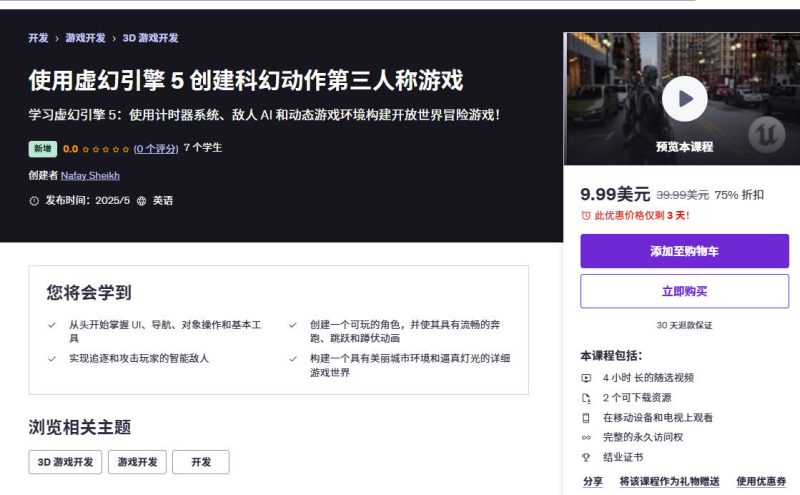Click the breadcrumb chevron after 游戏开发
800x495 pixels.
[114, 38]
